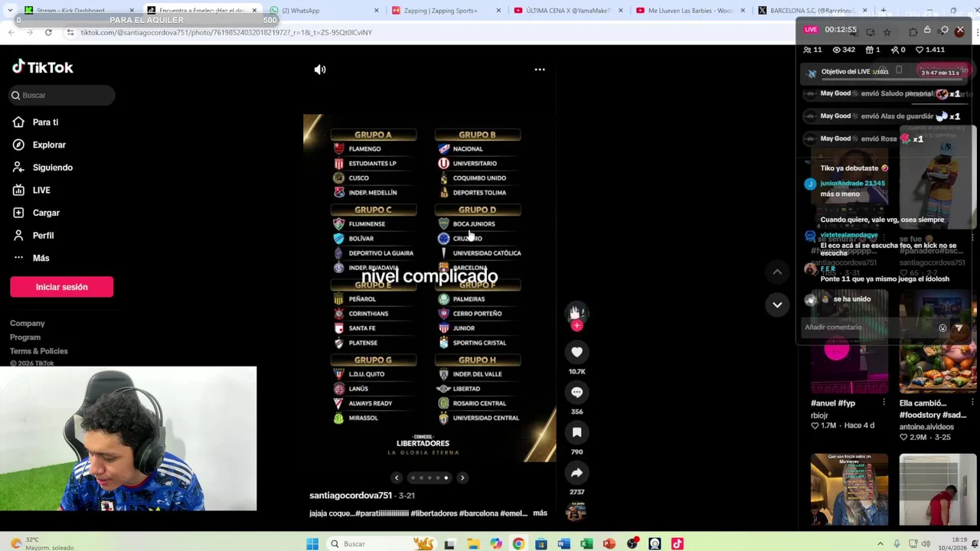Screen dimensions: 980x551
Task: Open the TikTok home logo
Action: (x=43, y=67)
